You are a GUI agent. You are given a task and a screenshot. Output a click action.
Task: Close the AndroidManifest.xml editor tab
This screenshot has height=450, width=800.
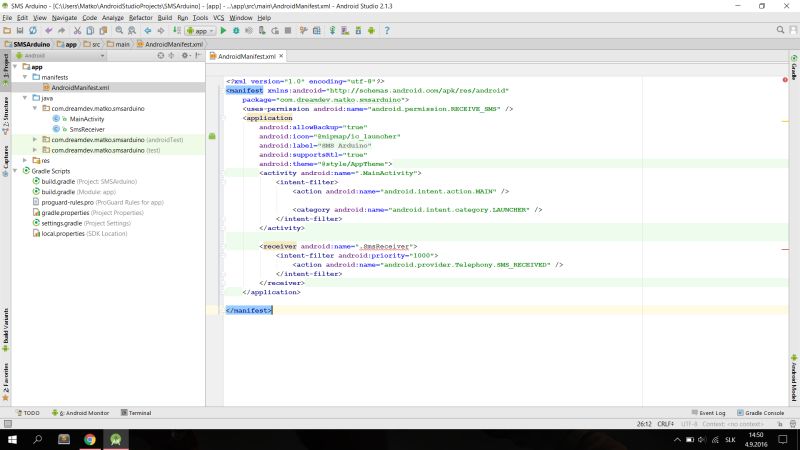281,56
